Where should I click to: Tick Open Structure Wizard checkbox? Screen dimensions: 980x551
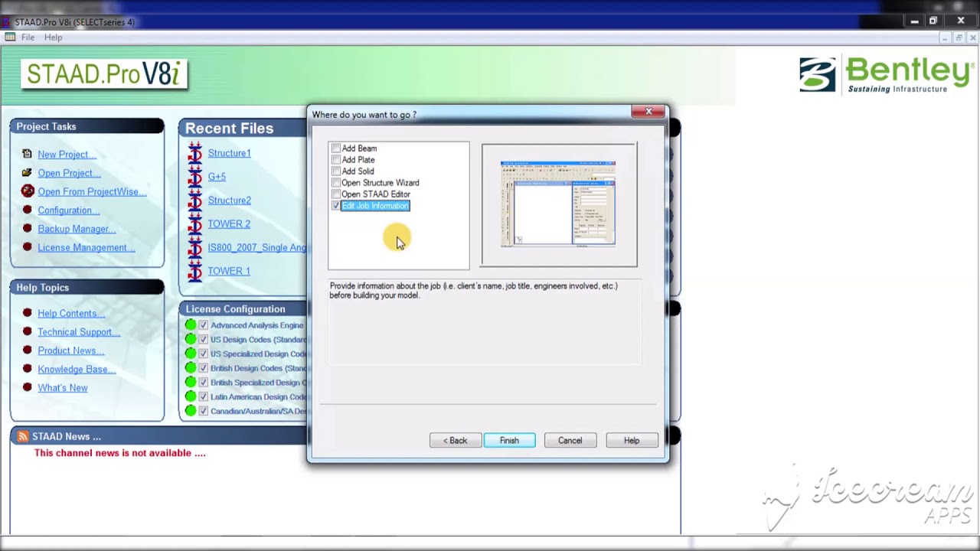[335, 183]
